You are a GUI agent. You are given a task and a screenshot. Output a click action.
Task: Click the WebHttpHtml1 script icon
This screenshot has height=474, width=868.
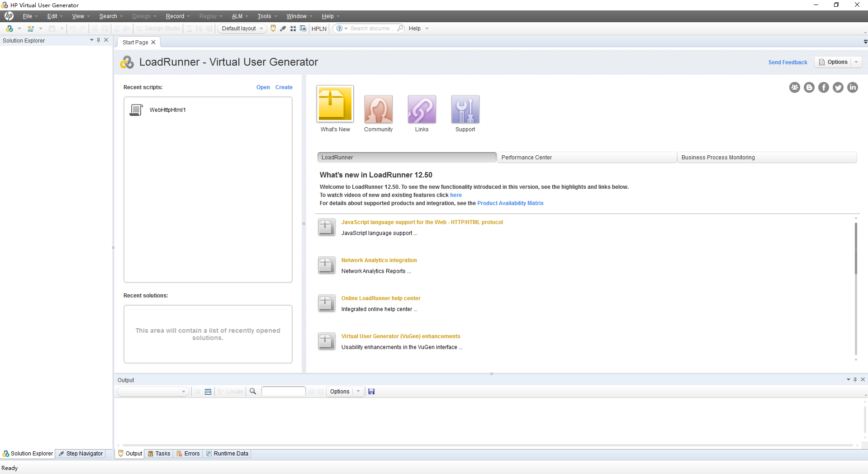[x=136, y=110]
